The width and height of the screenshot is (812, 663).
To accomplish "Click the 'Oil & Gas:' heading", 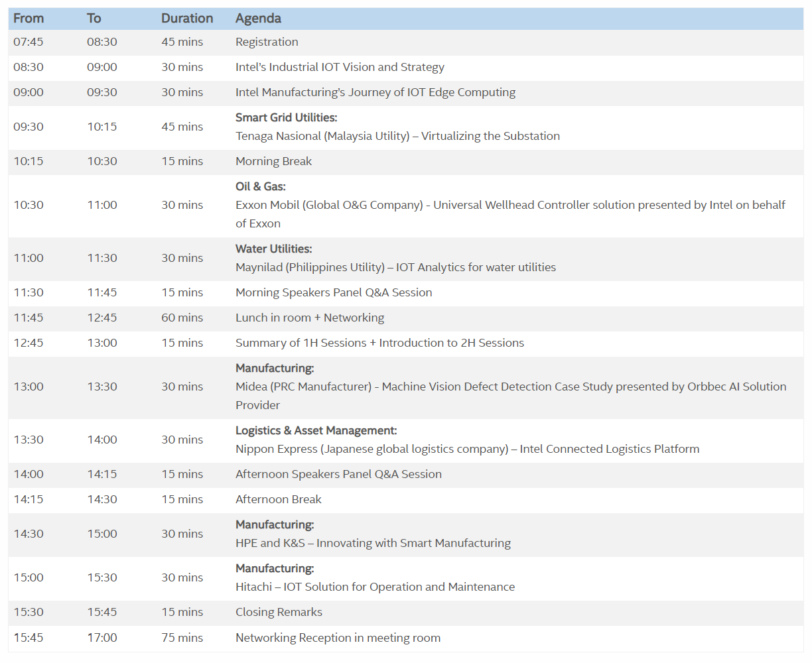I will click(261, 186).
